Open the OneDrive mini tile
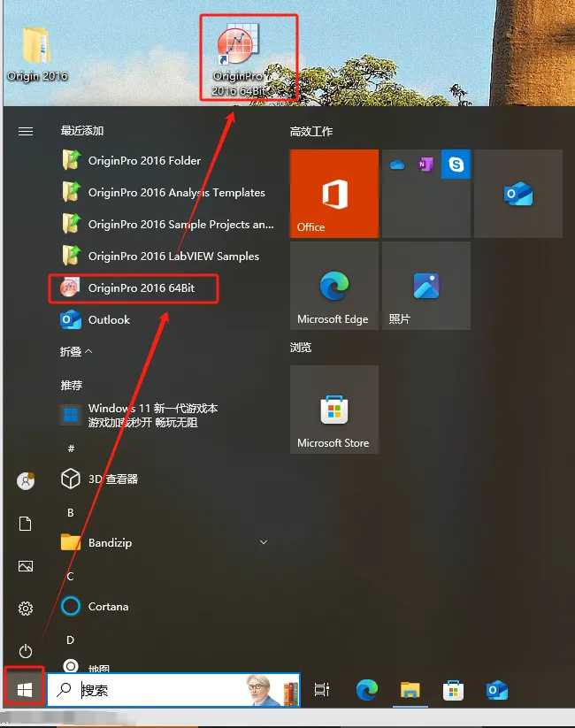Screen dimensions: 575x728 click(x=397, y=165)
